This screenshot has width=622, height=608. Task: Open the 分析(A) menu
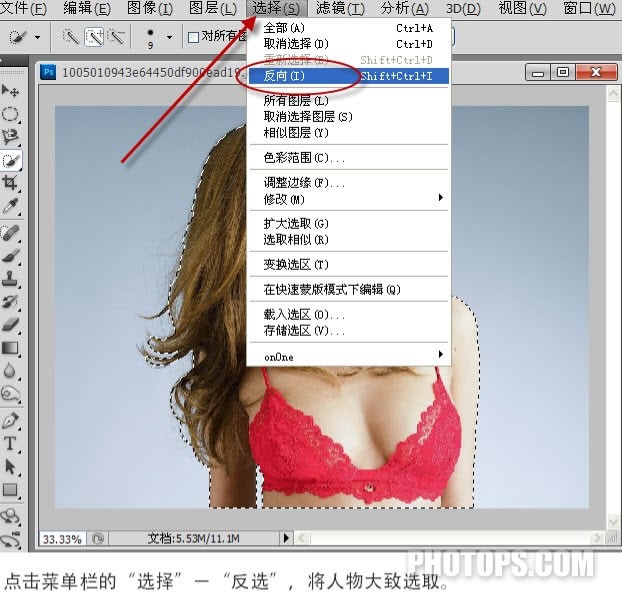coord(404,8)
